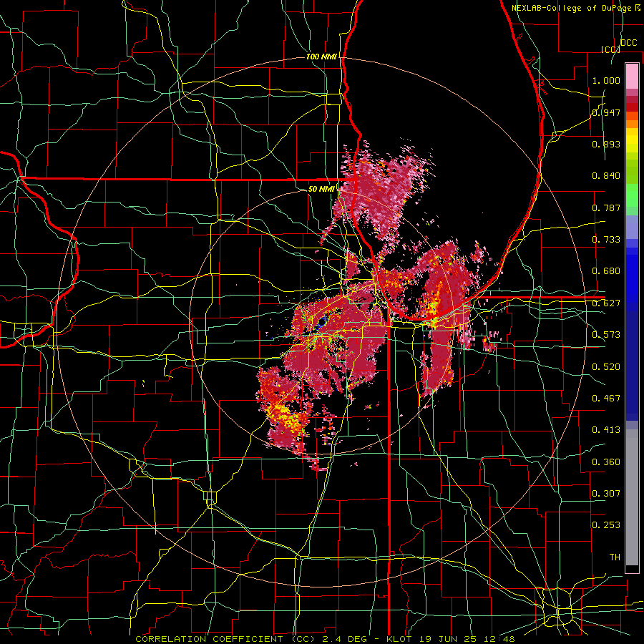Click the pink segment of the color bar
The height and width of the screenshot is (644, 644).
point(632,77)
